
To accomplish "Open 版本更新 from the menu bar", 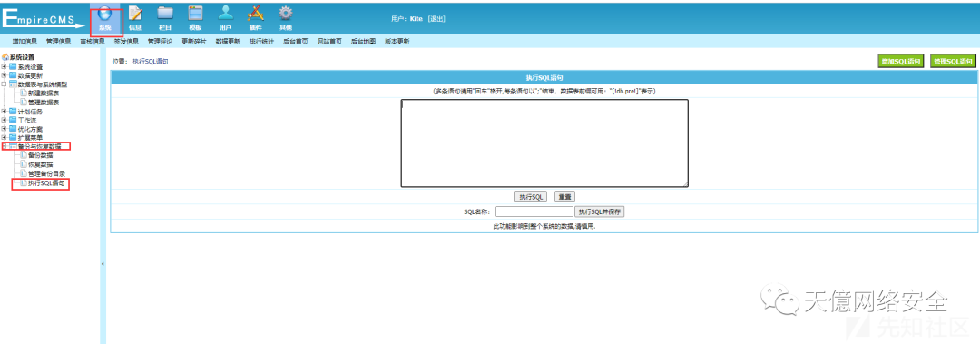I will [x=397, y=42].
